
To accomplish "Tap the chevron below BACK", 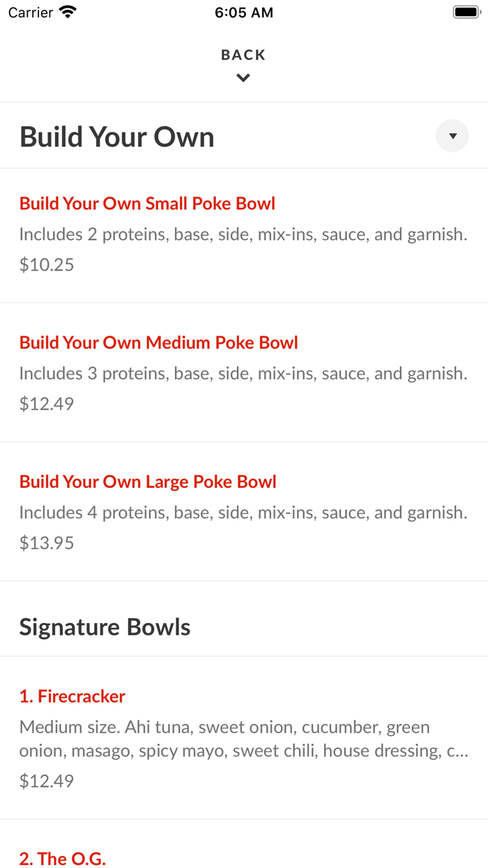I will click(243, 77).
